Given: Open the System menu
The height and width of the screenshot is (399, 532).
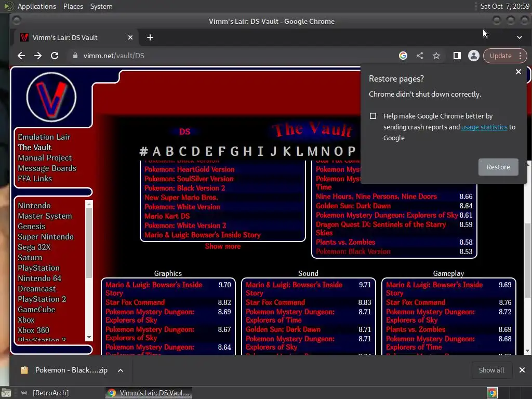Looking at the screenshot, I should (x=101, y=6).
